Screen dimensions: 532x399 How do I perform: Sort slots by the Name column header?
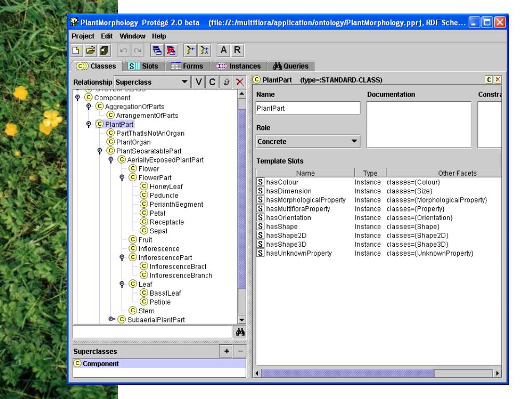point(305,173)
